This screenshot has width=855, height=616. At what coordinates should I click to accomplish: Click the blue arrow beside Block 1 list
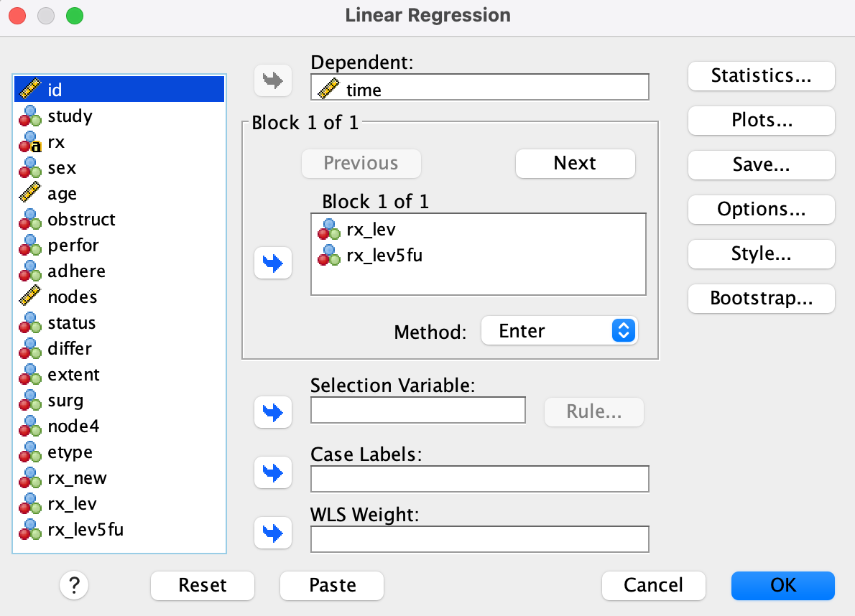[x=273, y=263]
